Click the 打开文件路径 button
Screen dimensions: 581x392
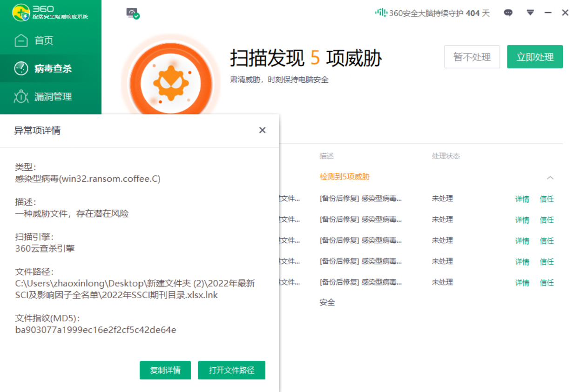pyautogui.click(x=231, y=370)
